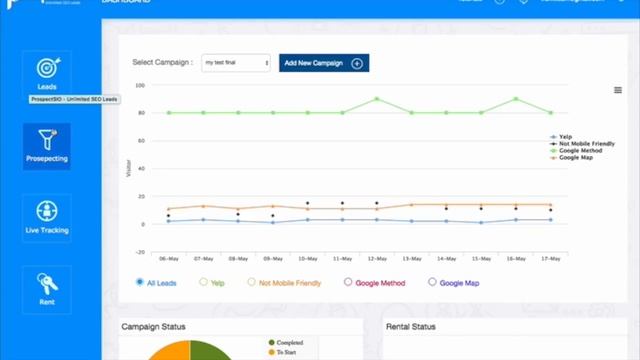Click the plus icon on Add New Campaign
This screenshot has height=360, width=640.
pyautogui.click(x=357, y=64)
